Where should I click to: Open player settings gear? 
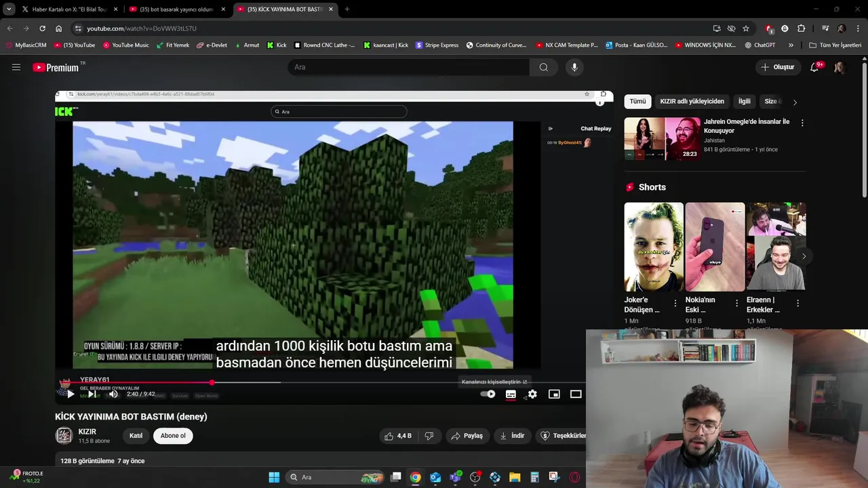point(532,394)
